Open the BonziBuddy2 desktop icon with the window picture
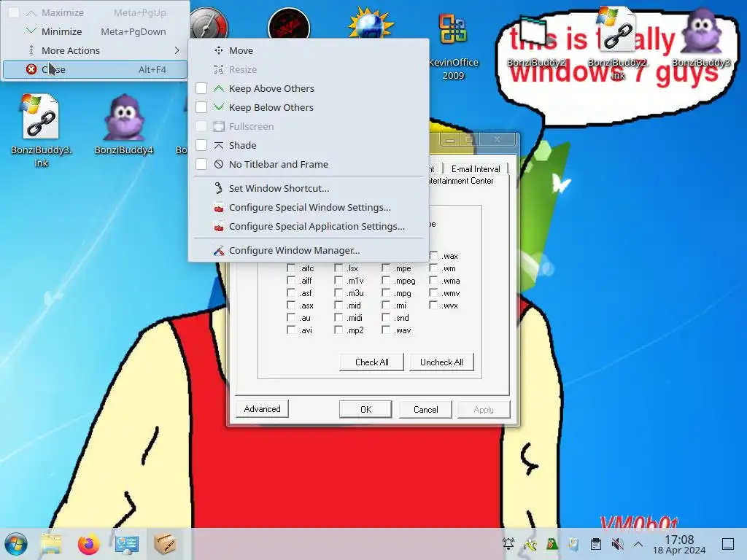The image size is (747, 560). (x=535, y=41)
